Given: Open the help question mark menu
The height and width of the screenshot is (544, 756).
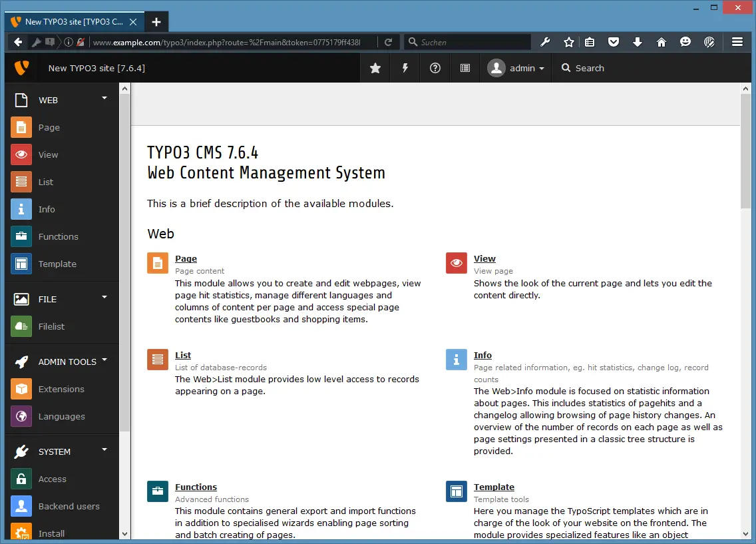Looking at the screenshot, I should (x=435, y=68).
